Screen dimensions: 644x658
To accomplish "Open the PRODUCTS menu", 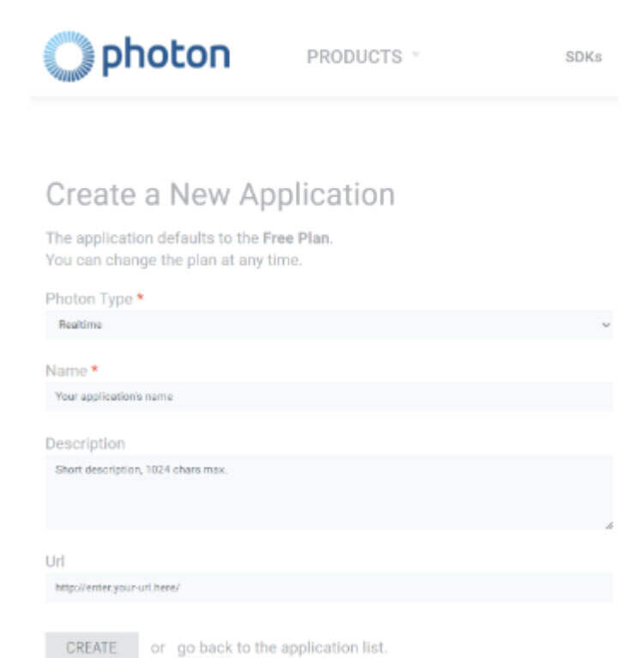I will coord(353,57).
